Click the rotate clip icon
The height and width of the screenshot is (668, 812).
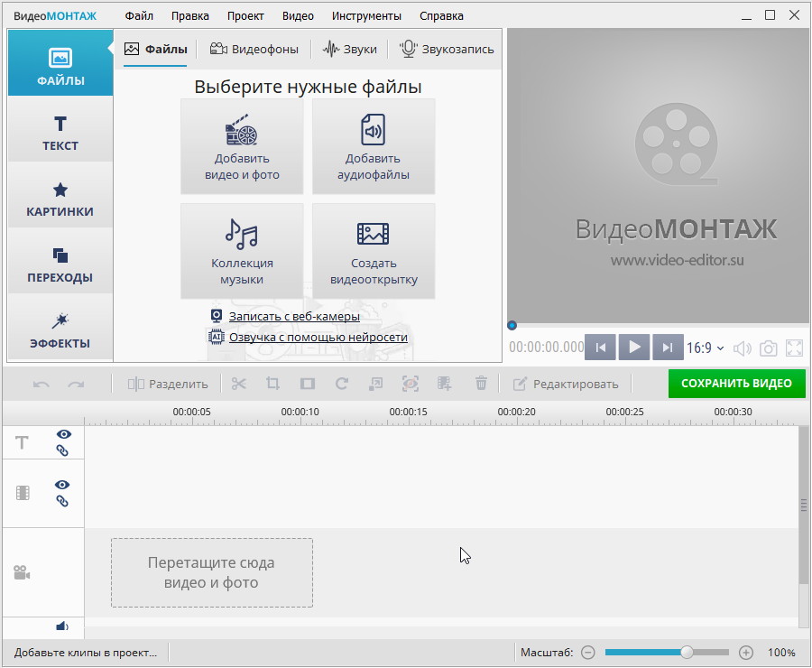point(342,384)
